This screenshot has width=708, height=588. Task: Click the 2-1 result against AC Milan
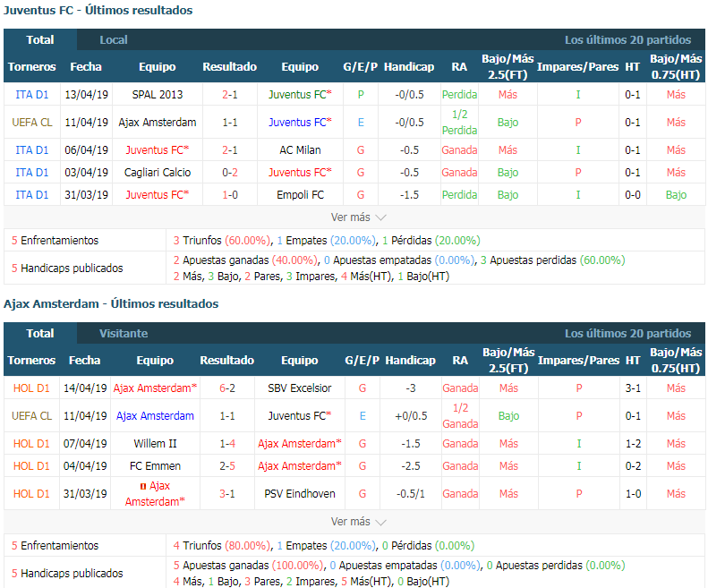(x=230, y=150)
